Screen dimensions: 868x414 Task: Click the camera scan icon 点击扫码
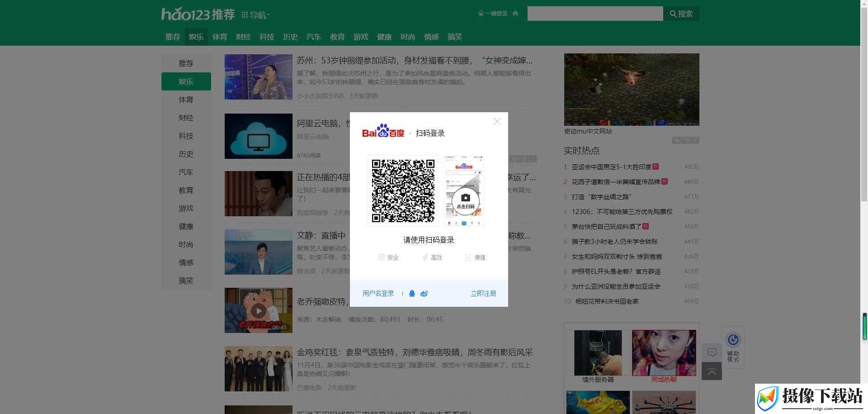pos(465,201)
